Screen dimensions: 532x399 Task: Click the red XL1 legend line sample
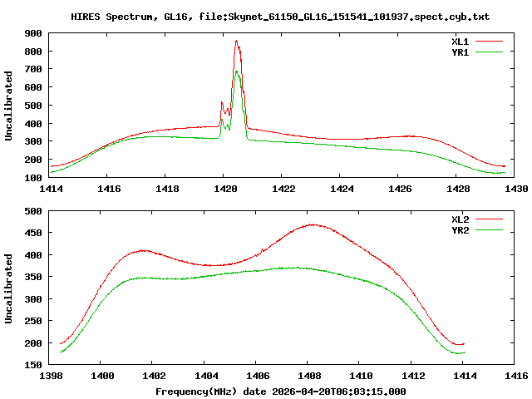(489, 42)
